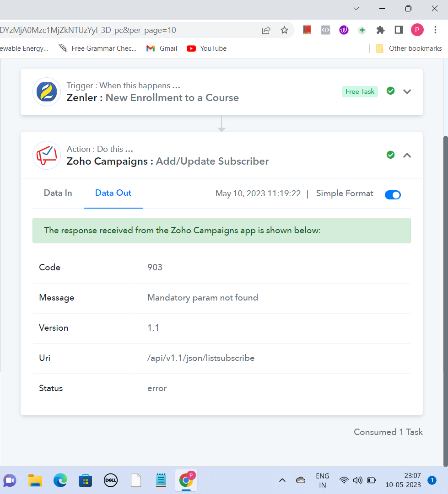The height and width of the screenshot is (494, 448).
Task: Switch to the Data In tab
Action: click(x=58, y=193)
